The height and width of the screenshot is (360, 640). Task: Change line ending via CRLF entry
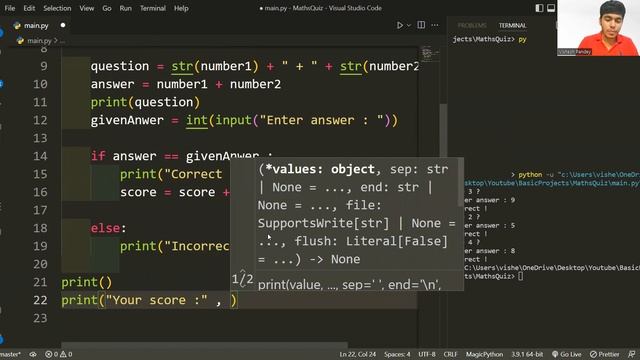[451, 354]
